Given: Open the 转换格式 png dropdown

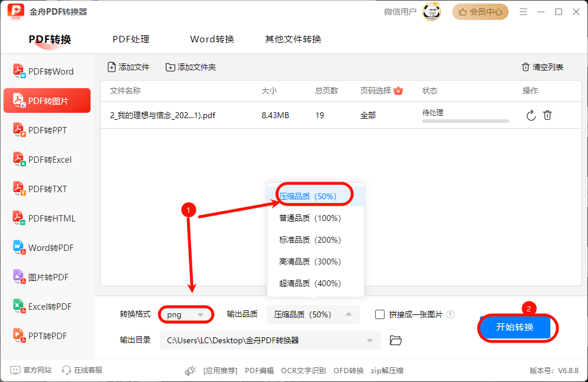Looking at the screenshot, I should click(x=186, y=314).
